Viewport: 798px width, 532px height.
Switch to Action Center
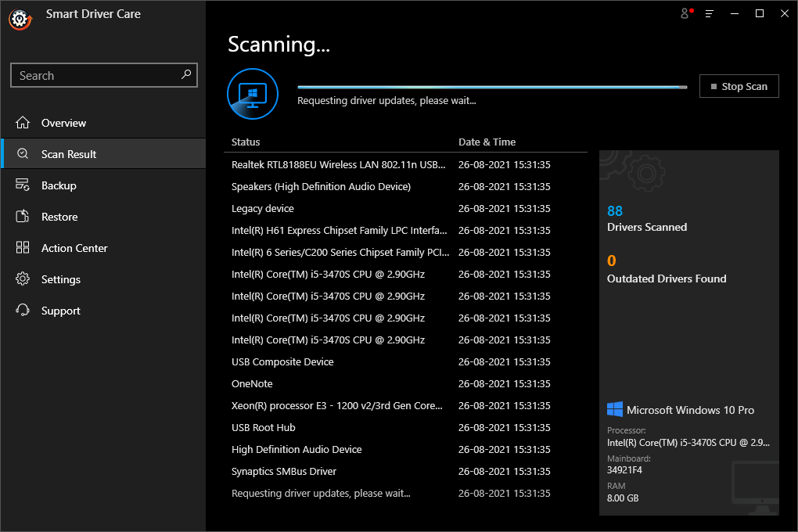tap(103, 248)
